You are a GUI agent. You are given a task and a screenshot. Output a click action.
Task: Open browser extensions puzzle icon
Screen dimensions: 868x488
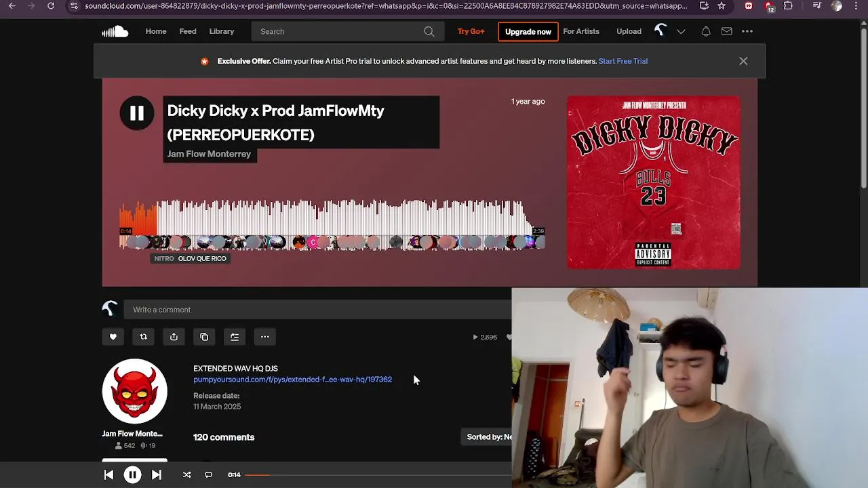click(x=788, y=6)
